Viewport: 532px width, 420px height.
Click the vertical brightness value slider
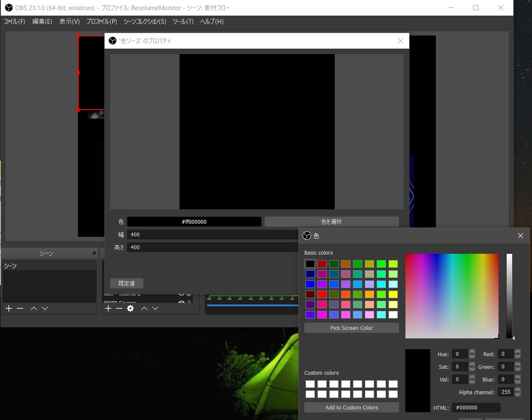(x=509, y=296)
